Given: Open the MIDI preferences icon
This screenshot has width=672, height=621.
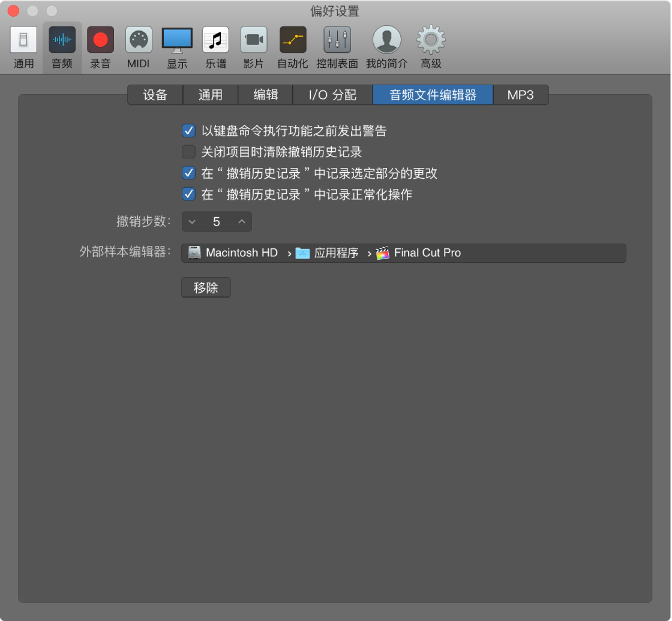Looking at the screenshot, I should [139, 40].
